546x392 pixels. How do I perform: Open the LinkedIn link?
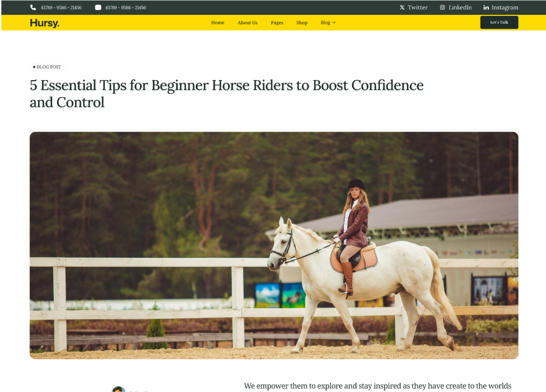[460, 7]
